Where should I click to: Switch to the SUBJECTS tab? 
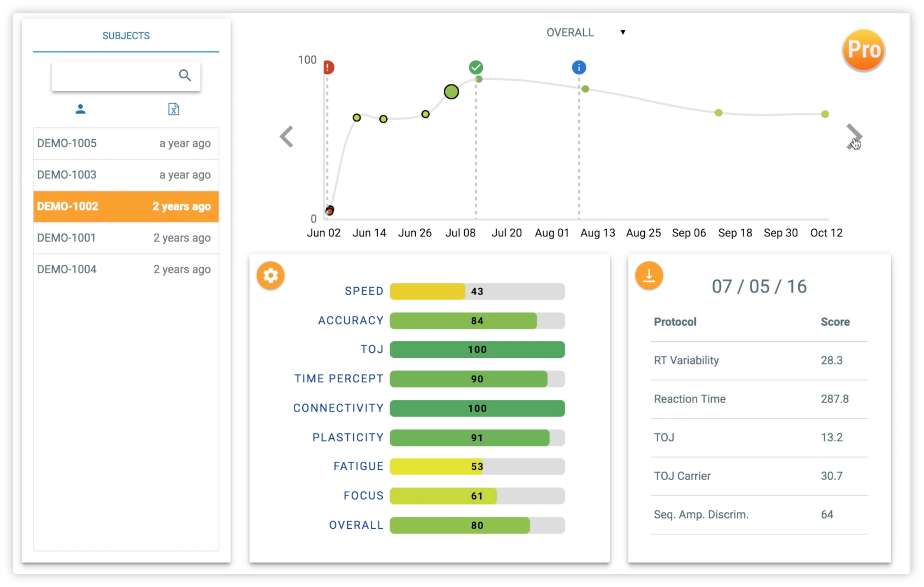(126, 36)
